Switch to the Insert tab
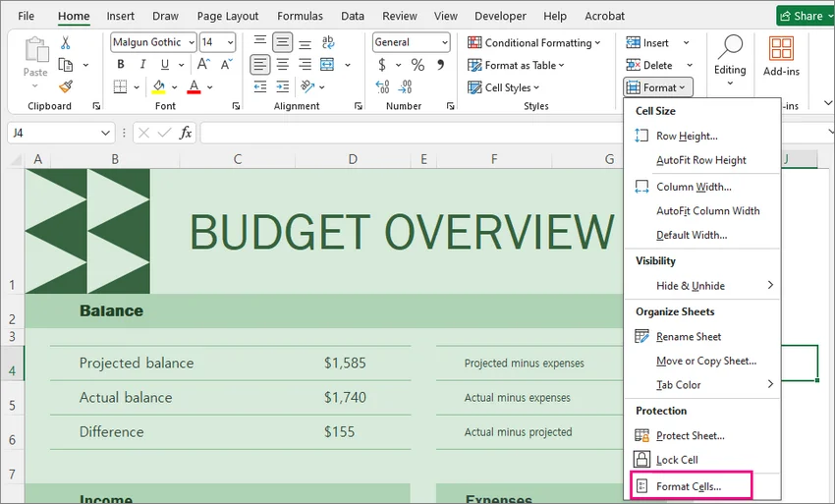This screenshot has width=835, height=504. coord(121,16)
